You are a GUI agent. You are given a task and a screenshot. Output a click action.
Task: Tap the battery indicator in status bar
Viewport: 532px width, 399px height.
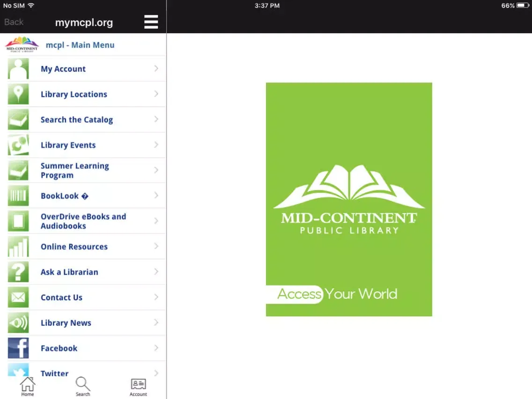click(x=523, y=6)
